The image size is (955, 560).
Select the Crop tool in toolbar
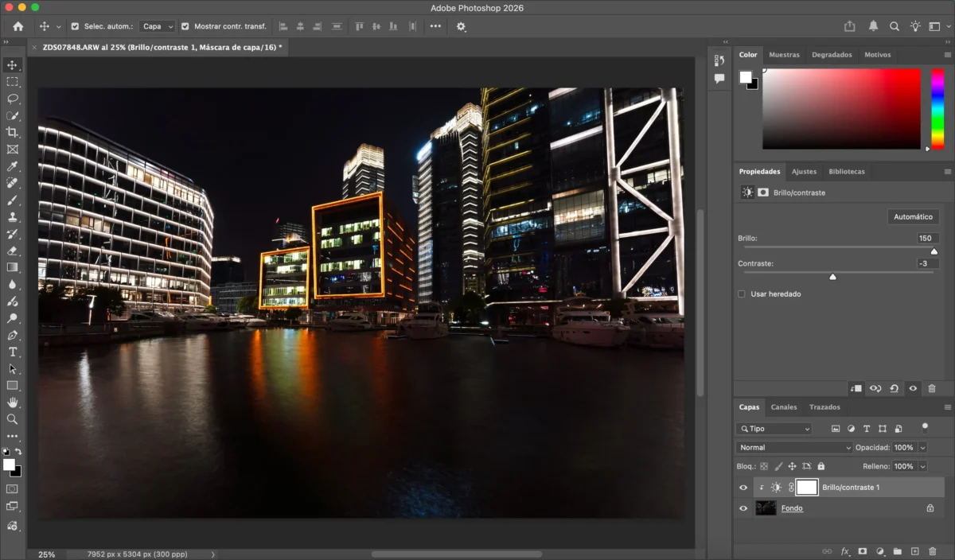[x=12, y=132]
